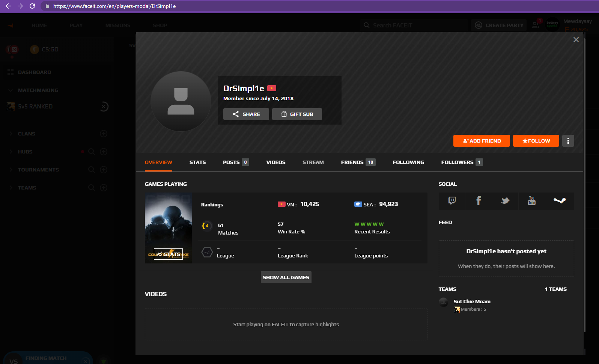
Task: Click the CREATE PARTY button
Action: pos(499,25)
